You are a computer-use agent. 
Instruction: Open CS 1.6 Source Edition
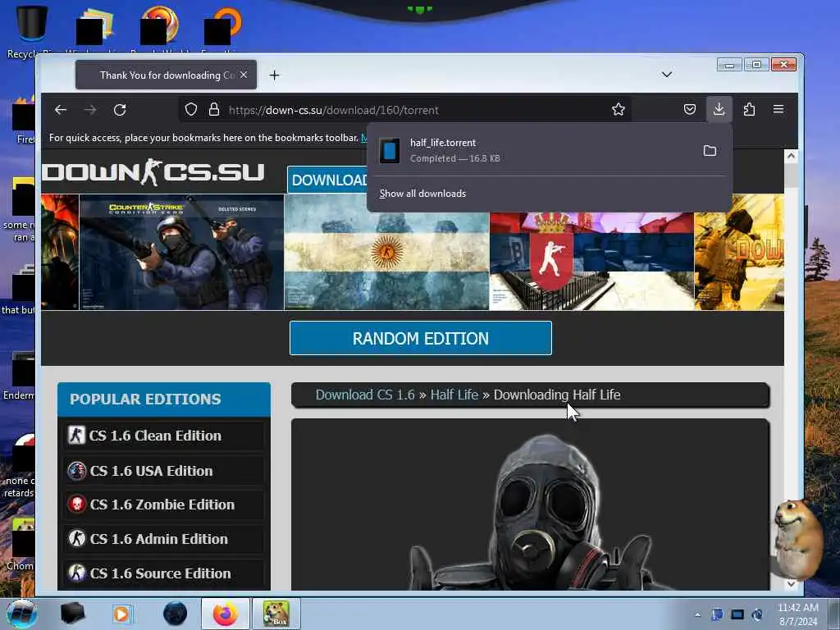click(x=164, y=573)
